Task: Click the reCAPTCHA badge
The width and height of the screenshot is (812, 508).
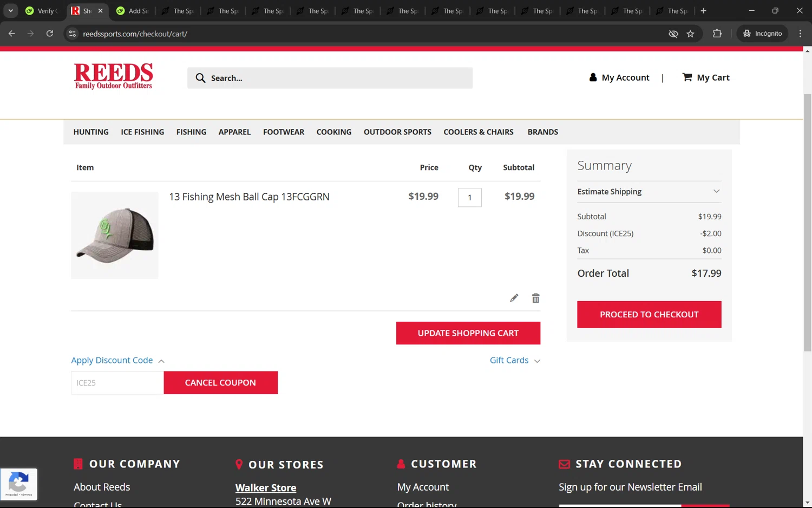Action: pos(19,484)
